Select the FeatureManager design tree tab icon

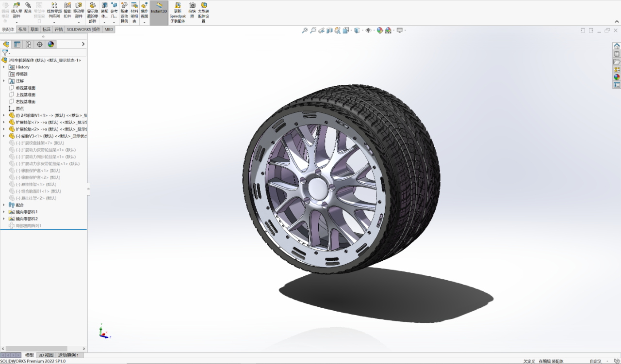pos(6,44)
